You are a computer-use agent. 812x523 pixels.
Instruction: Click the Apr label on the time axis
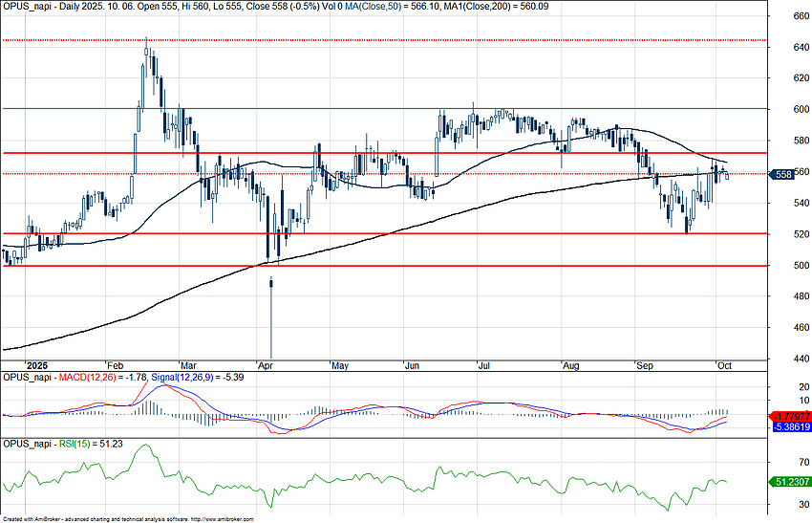pyautogui.click(x=265, y=366)
